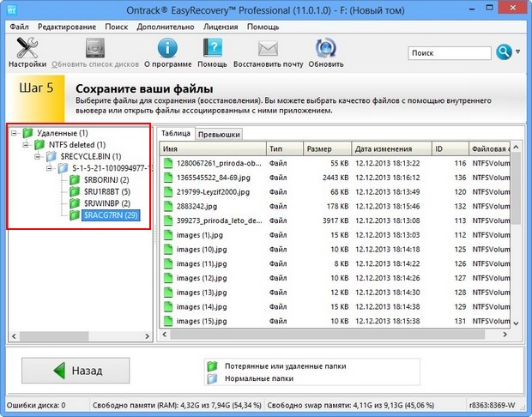Click the magnifier search icon
Viewport: 532px width, 417px height.
[504, 52]
